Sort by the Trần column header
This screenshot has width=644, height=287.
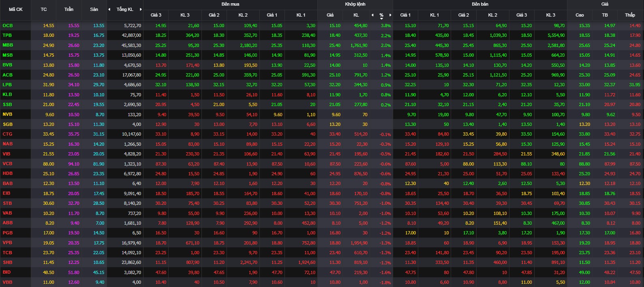(x=69, y=9)
